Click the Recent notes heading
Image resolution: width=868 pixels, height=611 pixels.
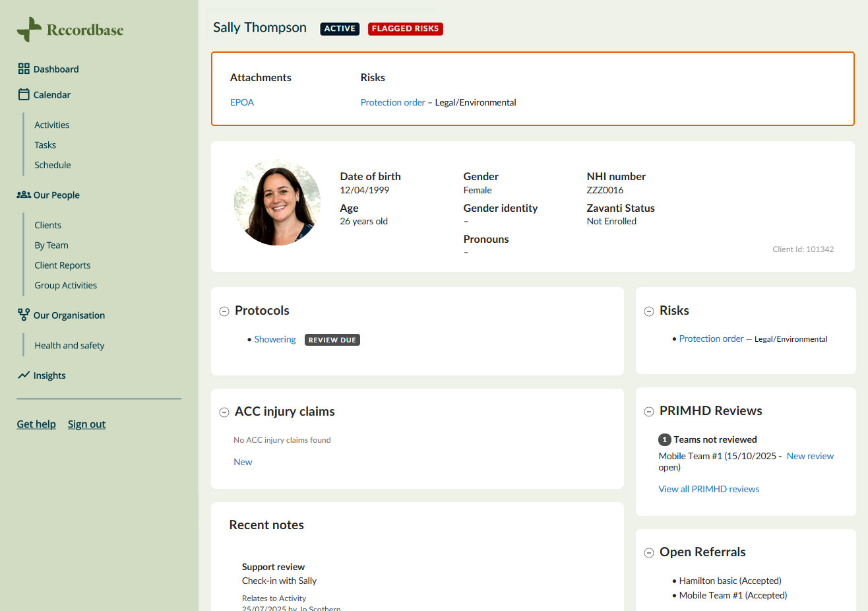266,525
